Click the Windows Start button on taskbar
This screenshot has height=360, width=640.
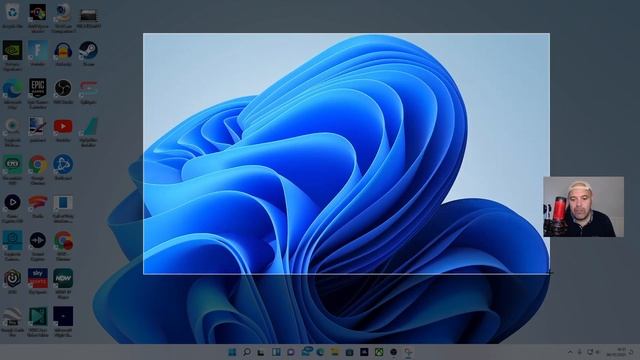(232, 352)
